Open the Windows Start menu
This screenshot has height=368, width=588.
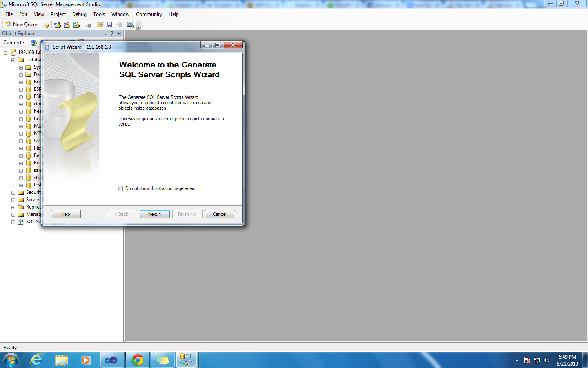pyautogui.click(x=11, y=360)
